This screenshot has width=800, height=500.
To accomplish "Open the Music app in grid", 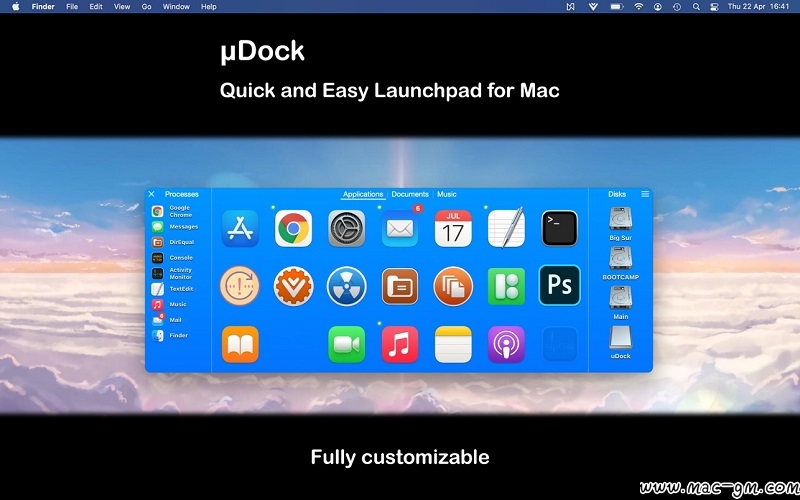I will coord(400,344).
